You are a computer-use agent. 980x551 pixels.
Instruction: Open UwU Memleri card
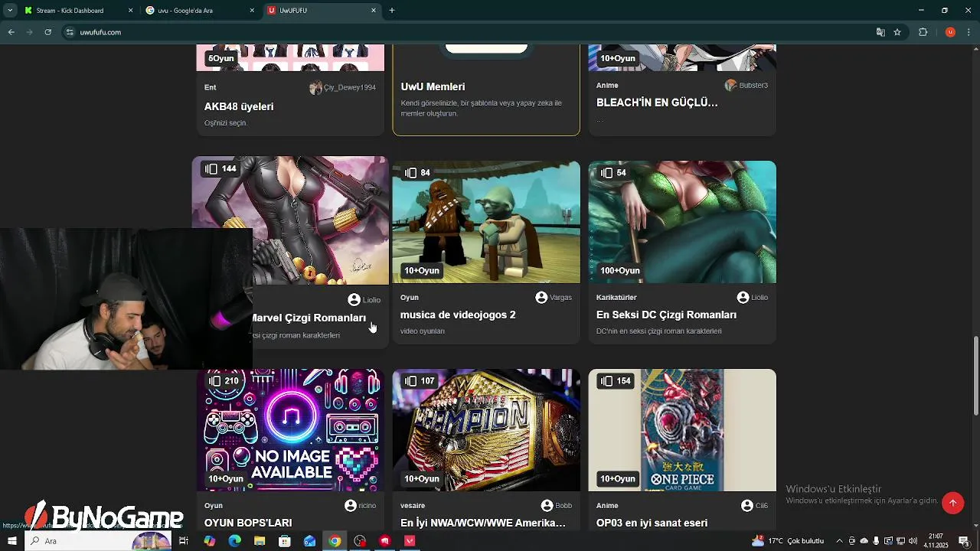(486, 90)
